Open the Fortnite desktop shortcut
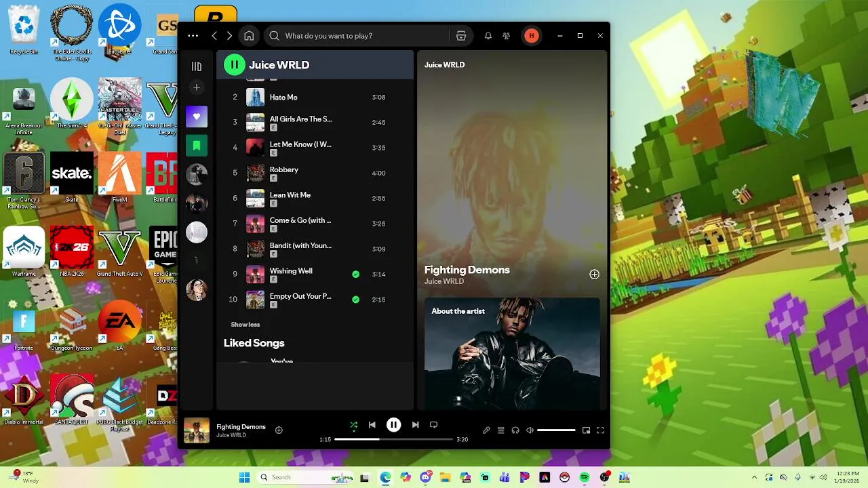 tap(24, 325)
